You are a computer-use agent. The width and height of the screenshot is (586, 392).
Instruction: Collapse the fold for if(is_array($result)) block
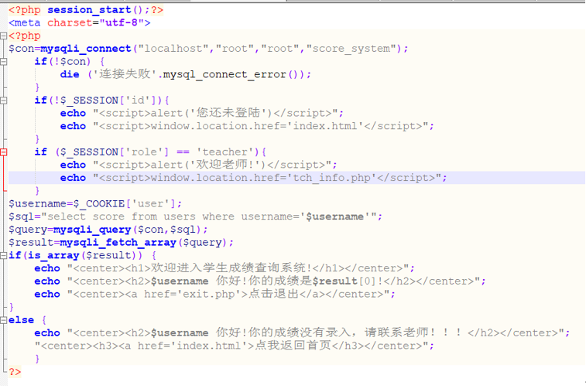(3, 255)
